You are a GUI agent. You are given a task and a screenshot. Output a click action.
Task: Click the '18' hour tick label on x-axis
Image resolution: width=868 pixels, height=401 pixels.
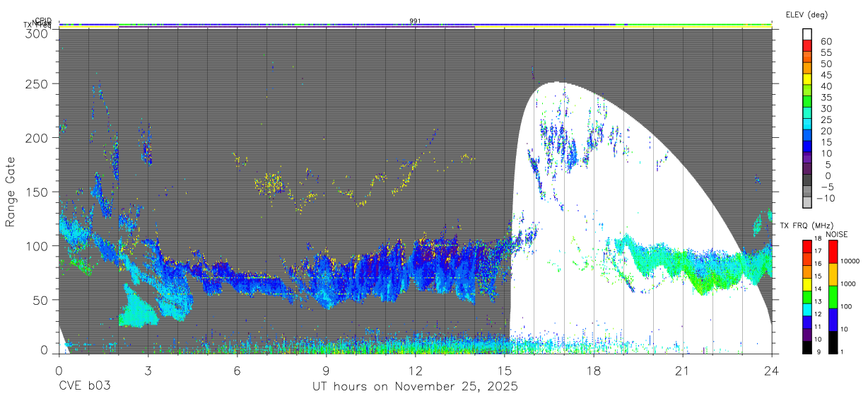[x=593, y=370]
